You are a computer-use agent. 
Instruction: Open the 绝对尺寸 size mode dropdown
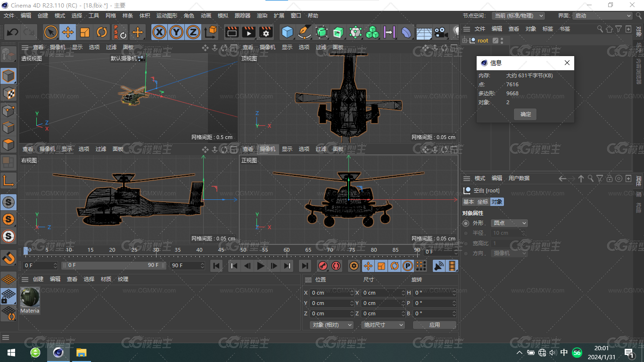tap(383, 325)
